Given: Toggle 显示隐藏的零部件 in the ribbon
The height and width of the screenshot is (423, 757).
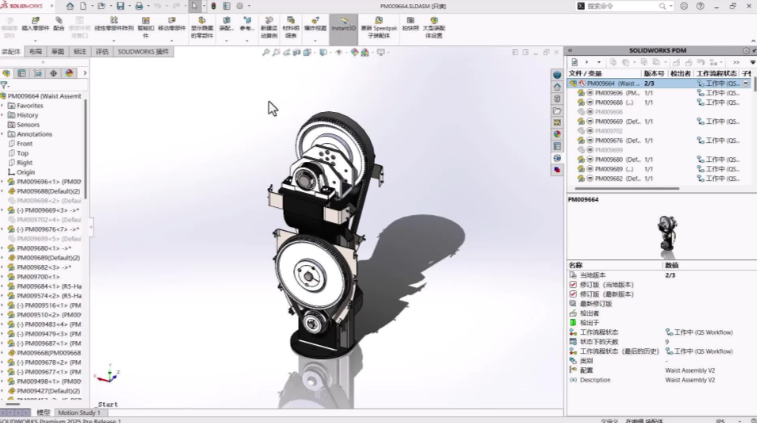Looking at the screenshot, I should 202,21.
